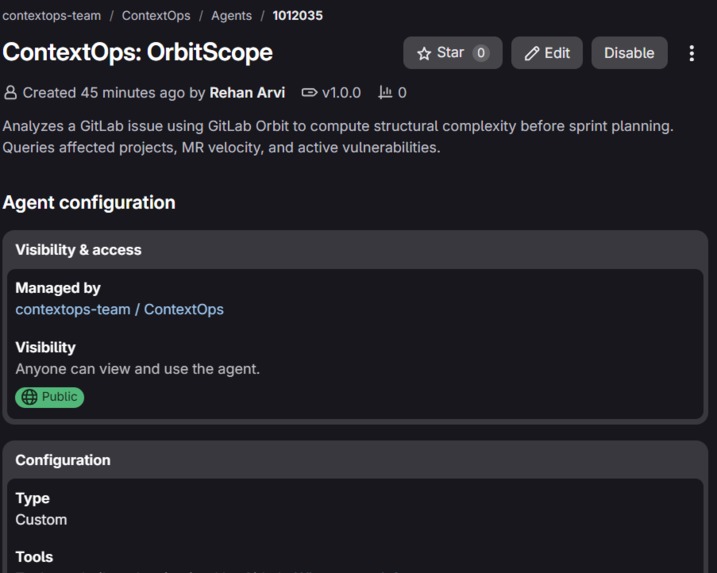The height and width of the screenshot is (573, 717).
Task: Click the pencil icon in Edit button
Action: [x=531, y=54]
